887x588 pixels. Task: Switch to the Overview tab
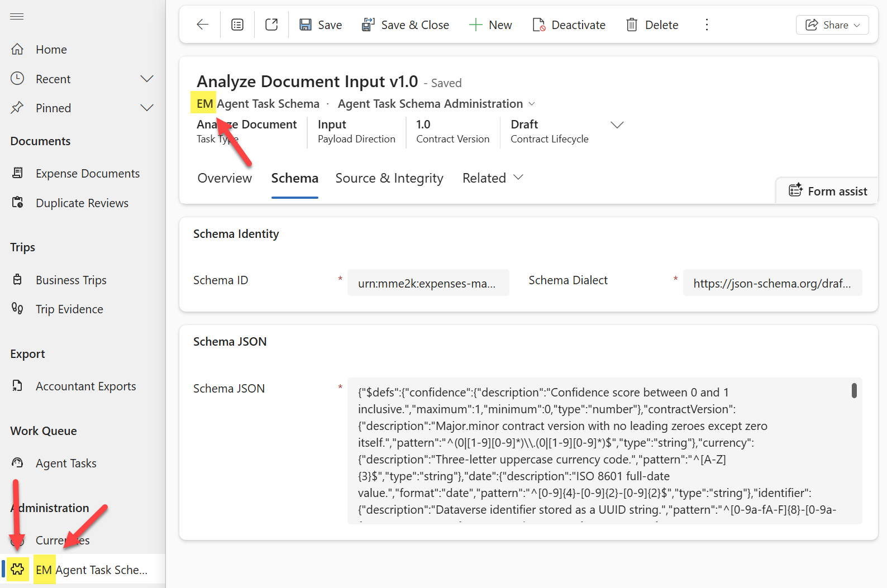tap(225, 178)
